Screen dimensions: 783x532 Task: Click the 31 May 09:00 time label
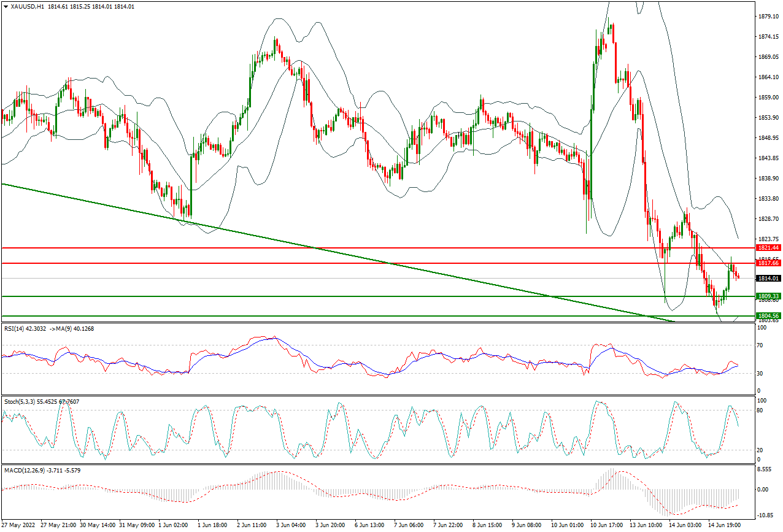coord(138,526)
